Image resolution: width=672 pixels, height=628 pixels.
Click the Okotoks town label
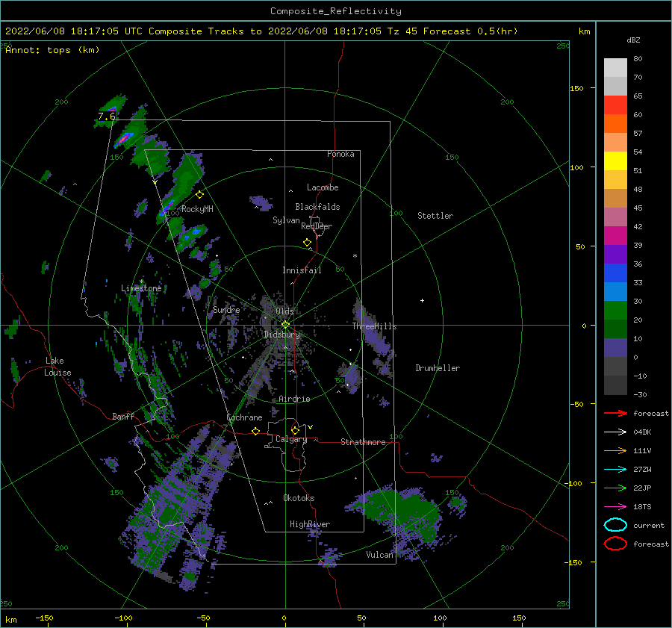(299, 498)
